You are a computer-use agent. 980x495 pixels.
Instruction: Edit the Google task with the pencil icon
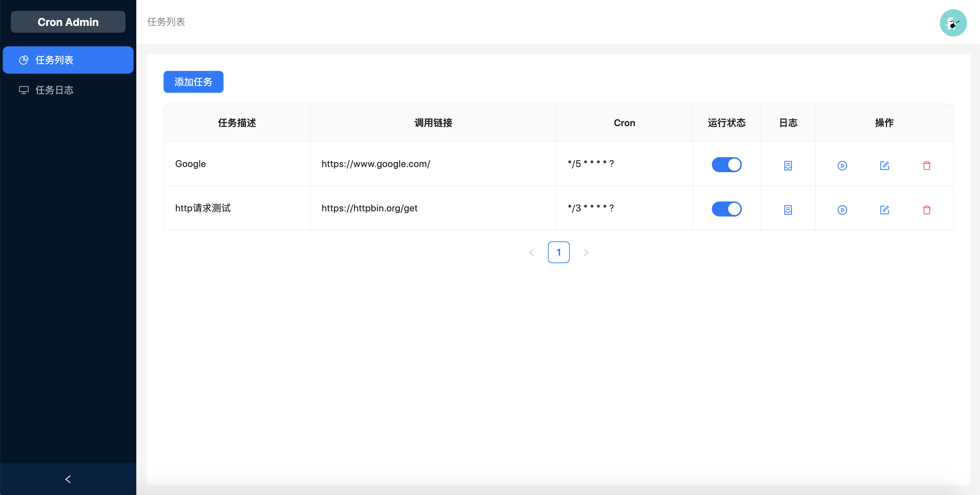click(885, 165)
